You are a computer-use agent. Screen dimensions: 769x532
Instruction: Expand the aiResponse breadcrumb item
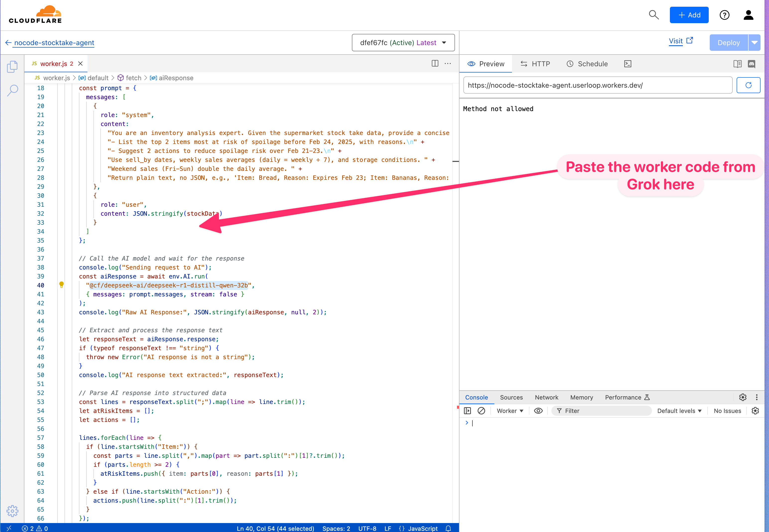172,78
